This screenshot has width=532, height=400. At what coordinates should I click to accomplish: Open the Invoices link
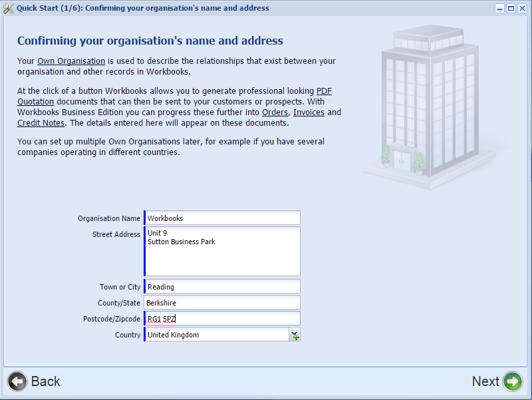(x=309, y=112)
